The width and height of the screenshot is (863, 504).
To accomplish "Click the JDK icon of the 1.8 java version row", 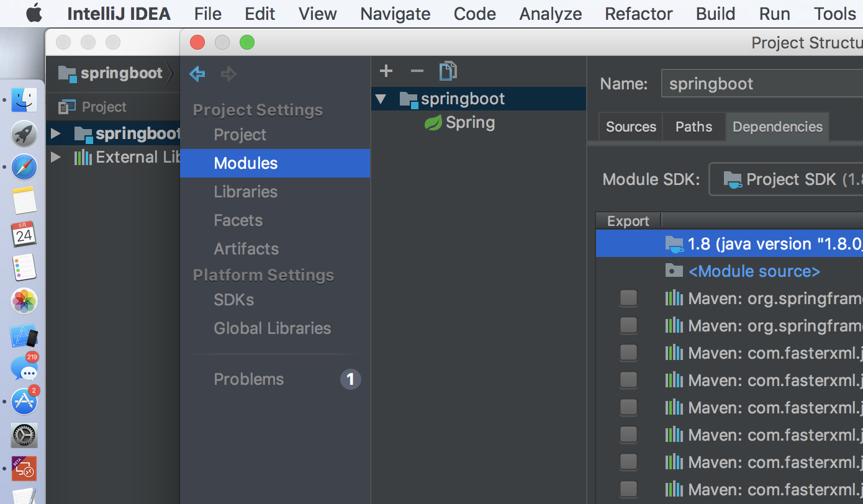I will pyautogui.click(x=674, y=244).
